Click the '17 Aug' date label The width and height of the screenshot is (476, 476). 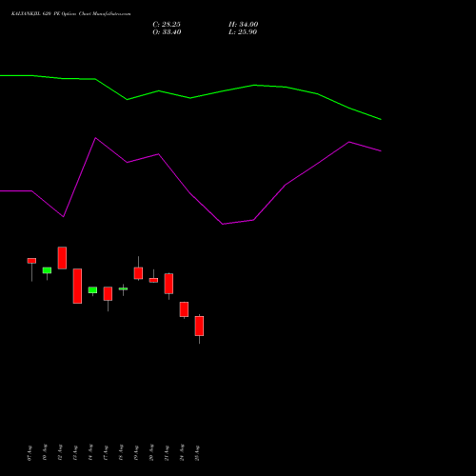[x=106, y=453]
